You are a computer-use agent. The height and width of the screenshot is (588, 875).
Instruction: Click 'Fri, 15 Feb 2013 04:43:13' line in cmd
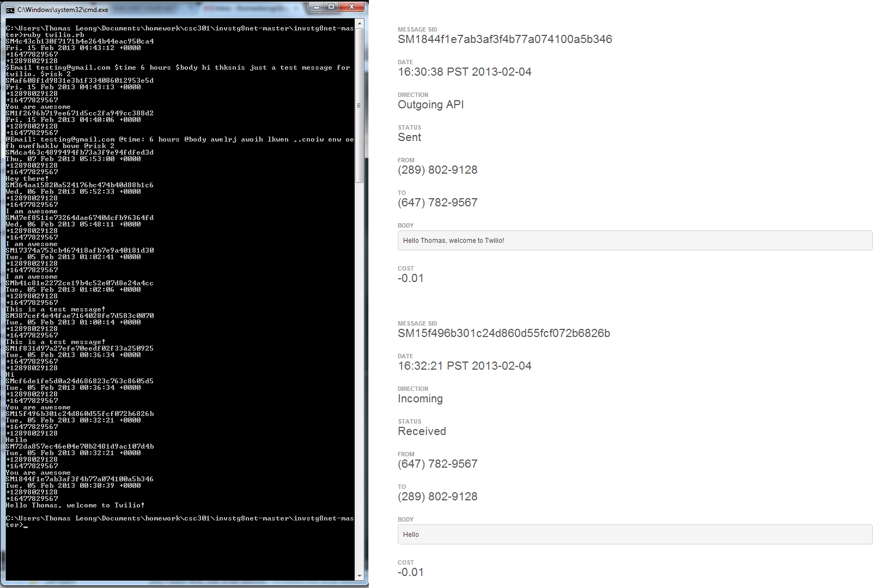point(73,87)
